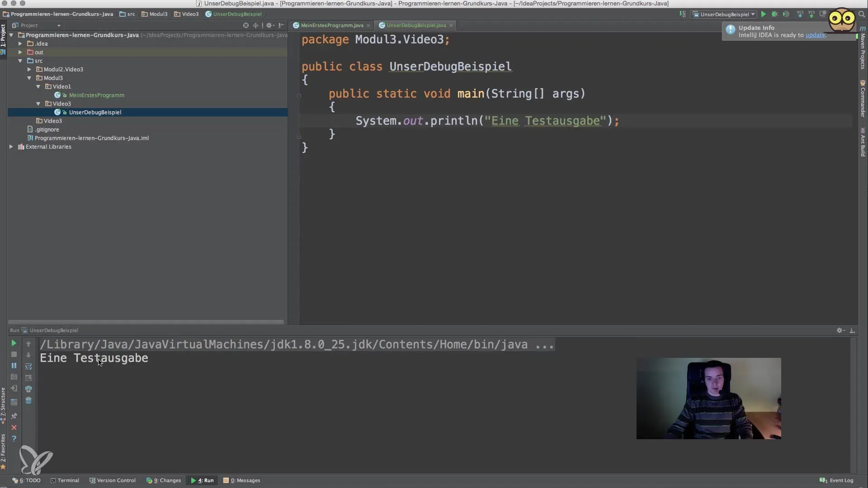Select UnserDebugBeispiel in the project tree
This screenshot has height=488, width=868.
[95, 112]
